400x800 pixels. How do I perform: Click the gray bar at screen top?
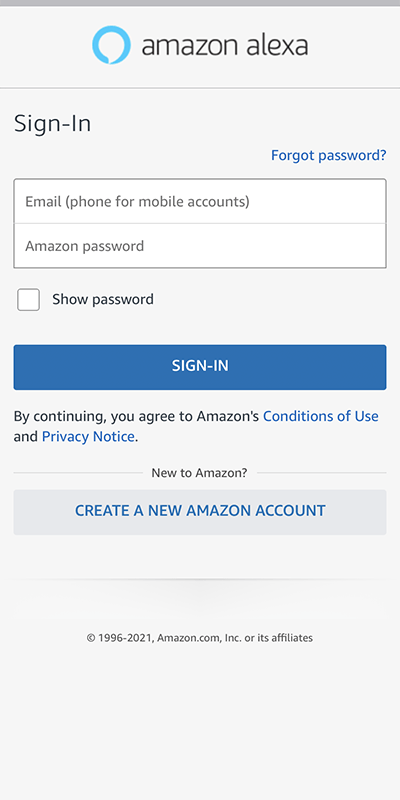(200, 3)
